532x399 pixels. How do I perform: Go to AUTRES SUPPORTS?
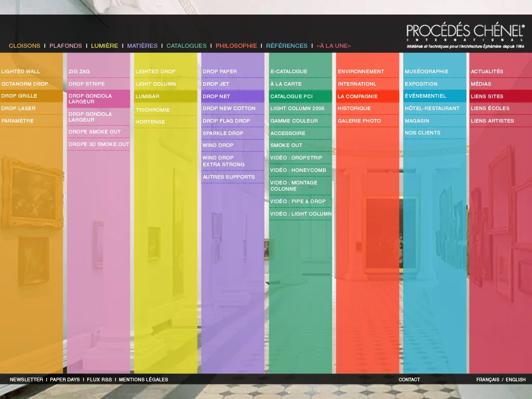(x=229, y=177)
